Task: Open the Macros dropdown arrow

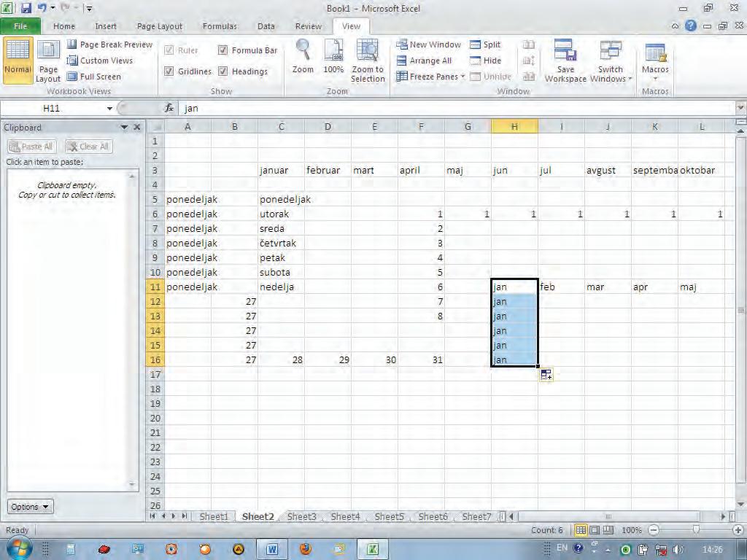Action: point(656,79)
